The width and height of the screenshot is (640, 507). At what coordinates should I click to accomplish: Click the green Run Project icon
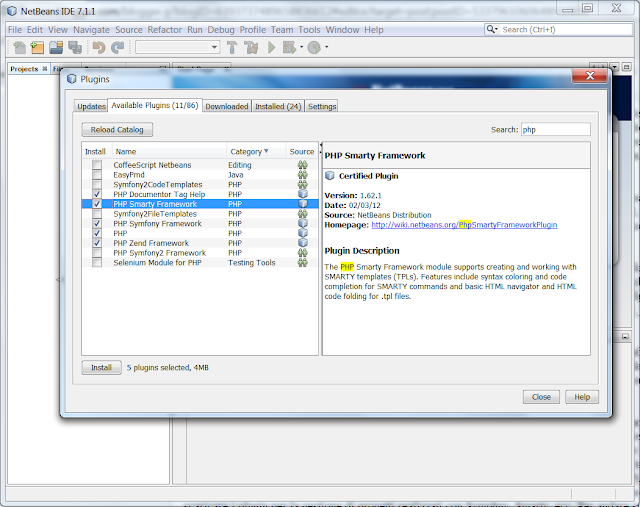[x=271, y=48]
